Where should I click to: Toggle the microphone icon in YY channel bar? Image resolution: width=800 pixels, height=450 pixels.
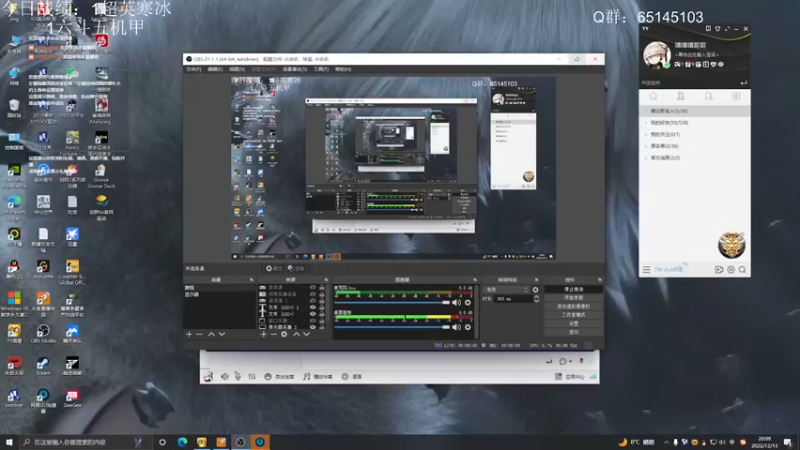click(x=237, y=377)
